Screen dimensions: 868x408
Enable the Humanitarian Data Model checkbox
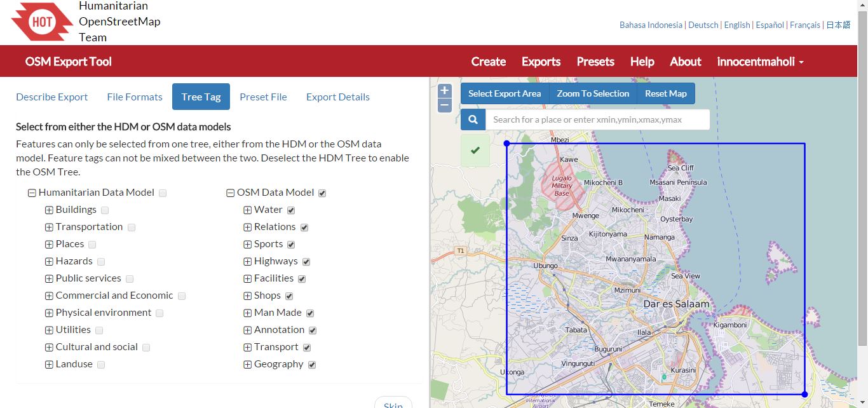(163, 193)
